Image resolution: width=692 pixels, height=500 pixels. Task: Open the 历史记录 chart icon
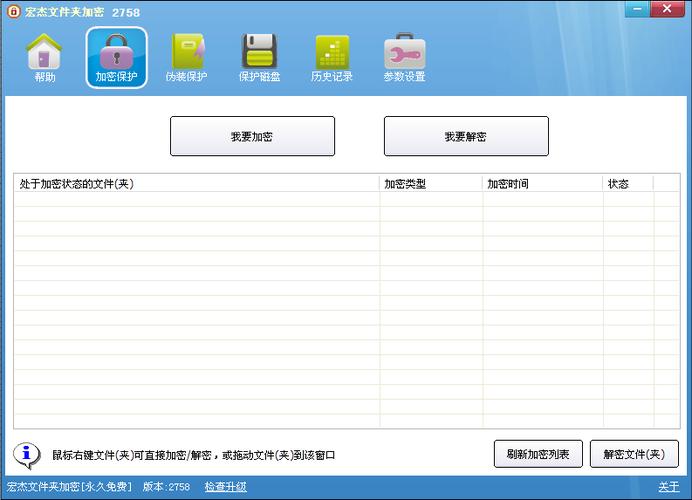click(332, 57)
